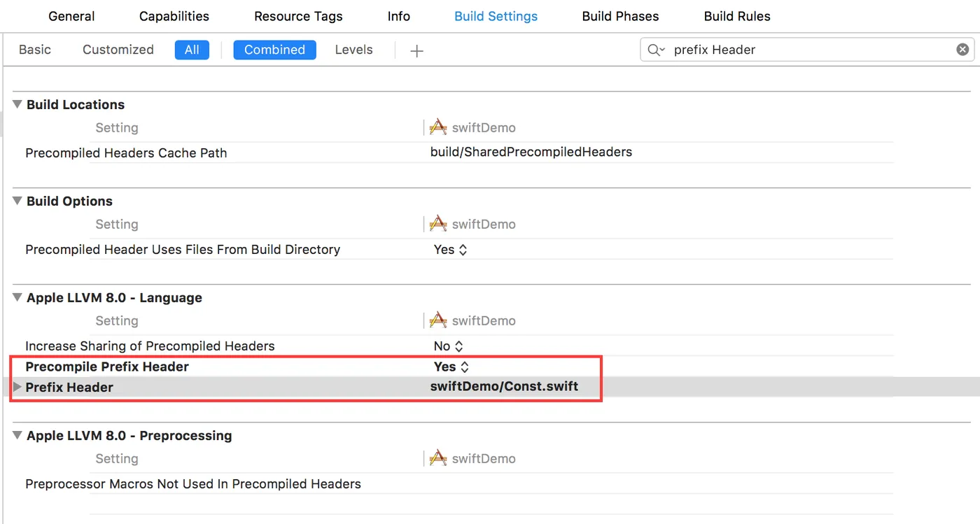Switch the view to Combined

tap(274, 50)
